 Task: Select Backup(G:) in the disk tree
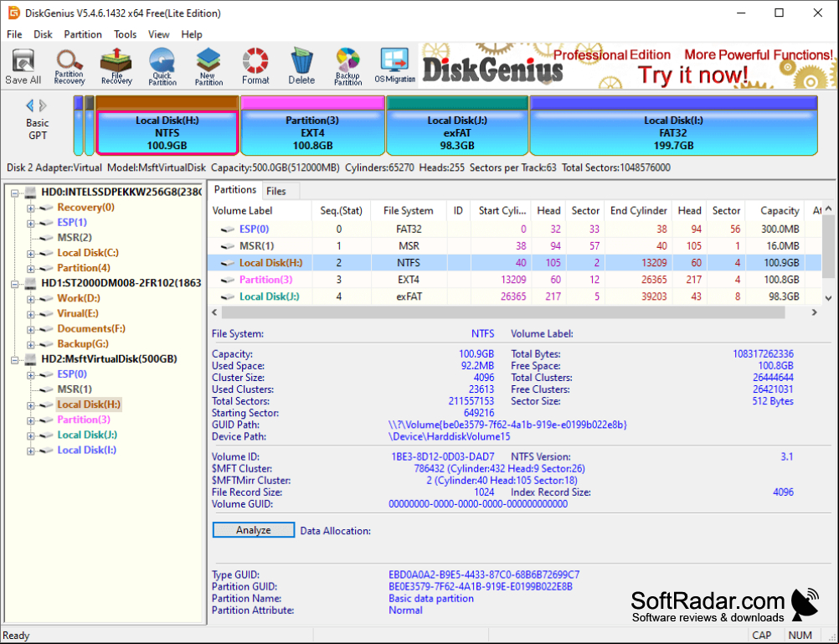(83, 344)
